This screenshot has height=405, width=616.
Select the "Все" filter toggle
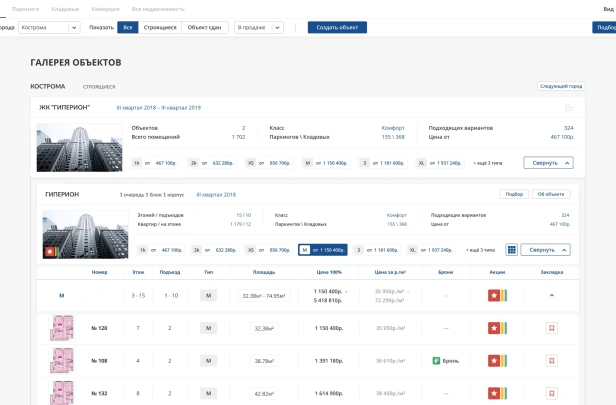pos(127,27)
